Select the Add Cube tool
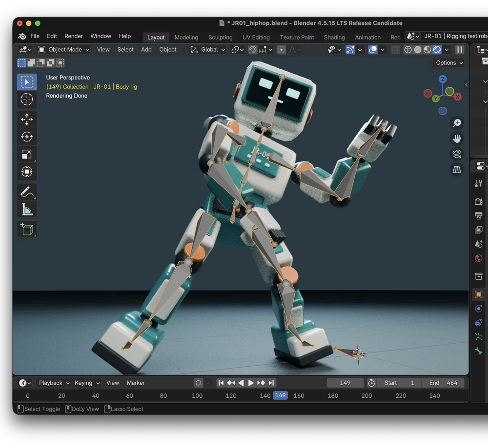This screenshot has height=448, width=488. (27, 230)
